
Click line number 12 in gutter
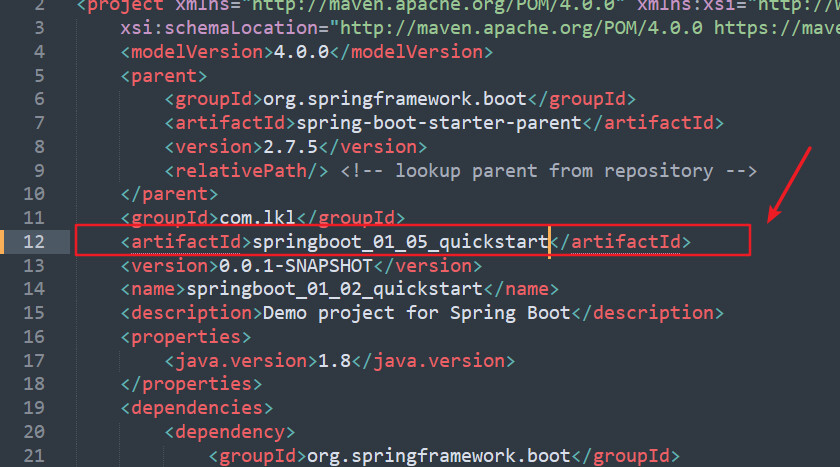(34, 242)
